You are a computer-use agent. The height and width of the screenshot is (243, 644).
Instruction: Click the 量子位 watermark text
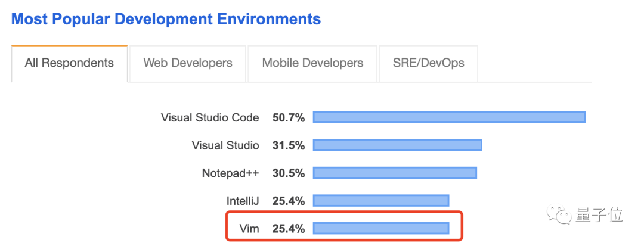[x=599, y=215]
